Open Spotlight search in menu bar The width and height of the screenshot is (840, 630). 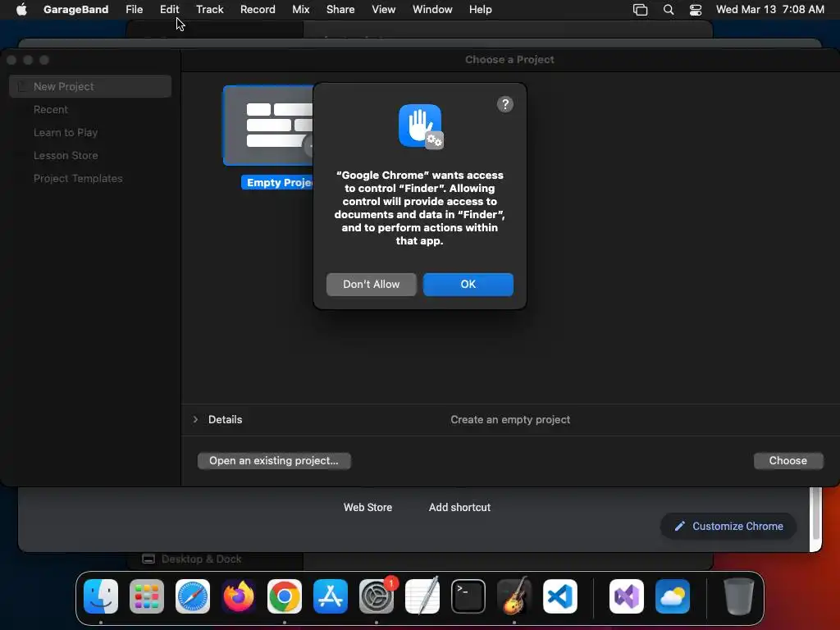click(x=669, y=9)
